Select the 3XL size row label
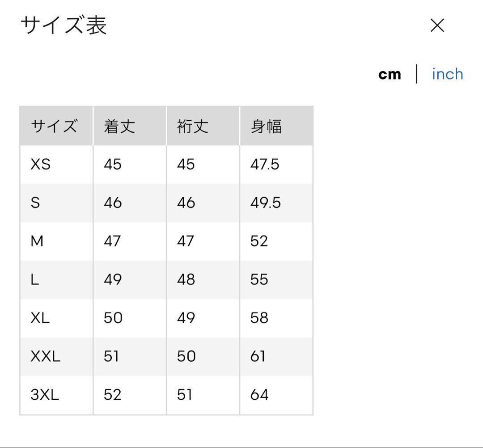This screenshot has height=448, width=483. coord(45,395)
